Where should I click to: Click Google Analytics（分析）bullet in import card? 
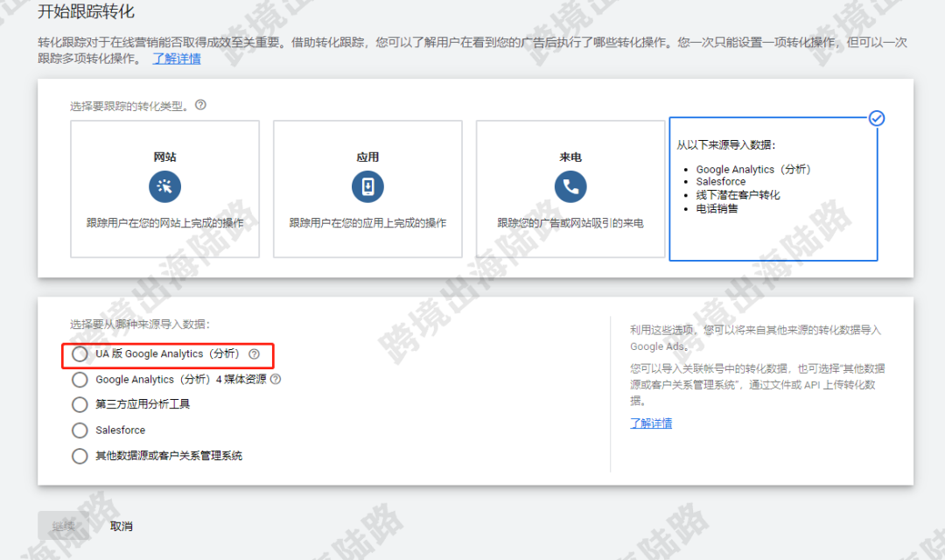pyautogui.click(x=753, y=170)
